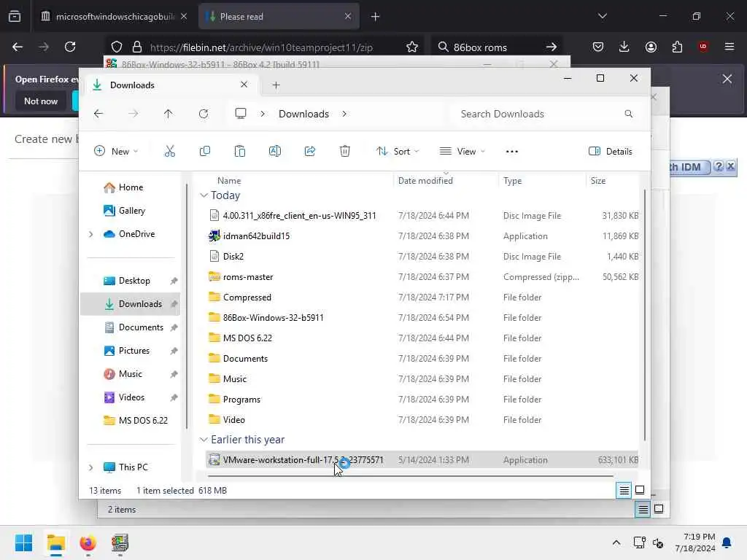Open Firefox account icon
The height and width of the screenshot is (560, 747).
pyautogui.click(x=651, y=47)
